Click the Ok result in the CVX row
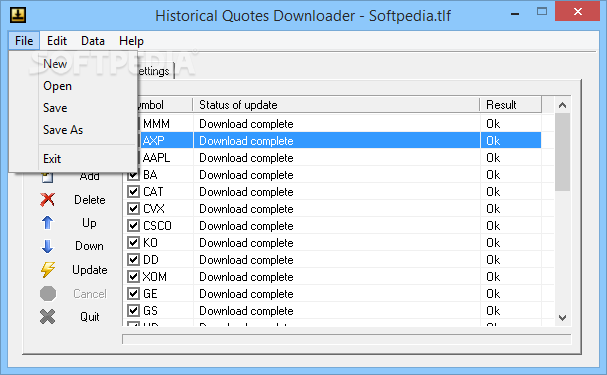Image resolution: width=607 pixels, height=375 pixels. (493, 209)
